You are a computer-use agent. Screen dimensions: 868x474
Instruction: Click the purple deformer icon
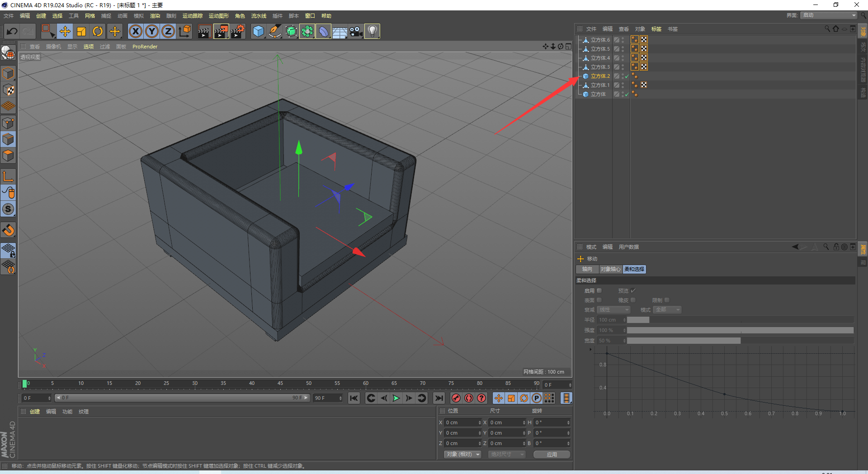pos(324,31)
